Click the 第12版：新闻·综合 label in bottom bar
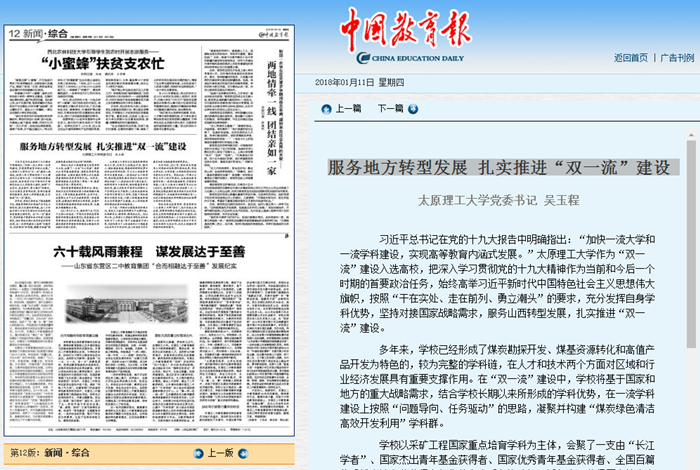Image resolution: width=700 pixels, height=470 pixels. [x=49, y=453]
